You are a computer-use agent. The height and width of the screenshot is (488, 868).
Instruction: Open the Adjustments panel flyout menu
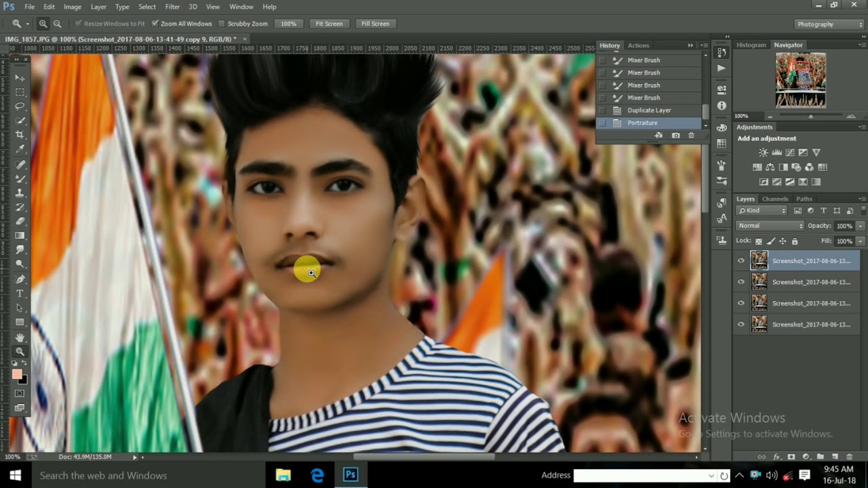coord(863,127)
